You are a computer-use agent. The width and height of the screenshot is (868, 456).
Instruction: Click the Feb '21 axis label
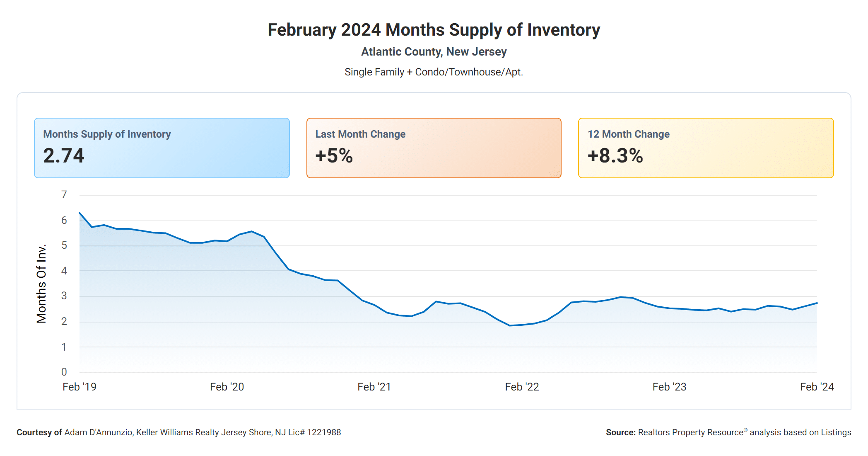[x=374, y=387]
